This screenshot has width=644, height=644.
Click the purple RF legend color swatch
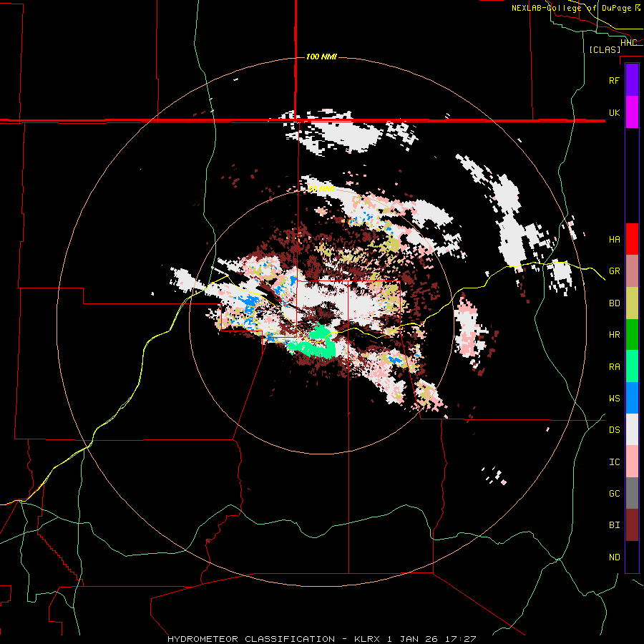point(632,80)
